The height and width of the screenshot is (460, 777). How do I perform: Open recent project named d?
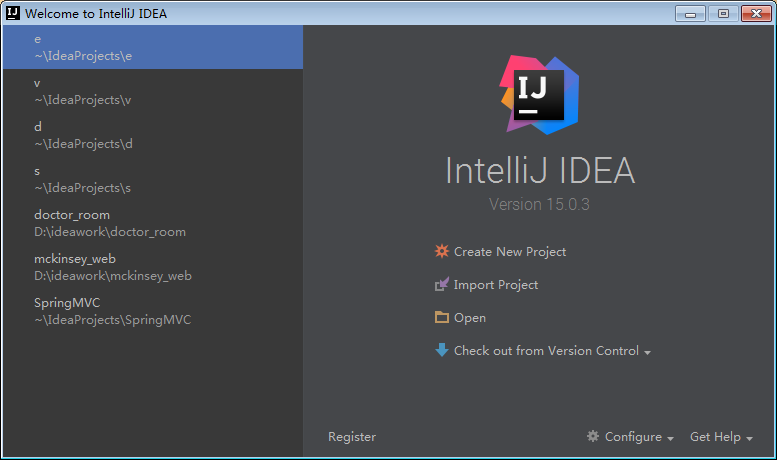153,135
